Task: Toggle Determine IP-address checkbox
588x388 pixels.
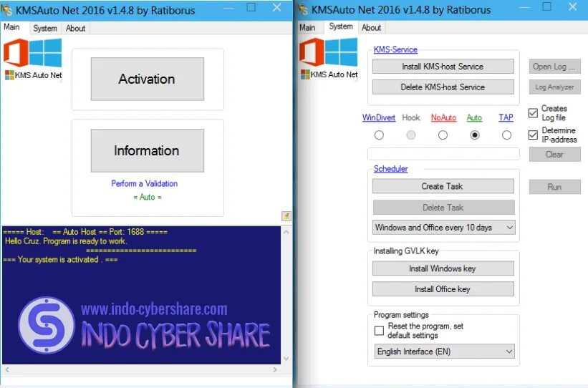Action: (533, 135)
